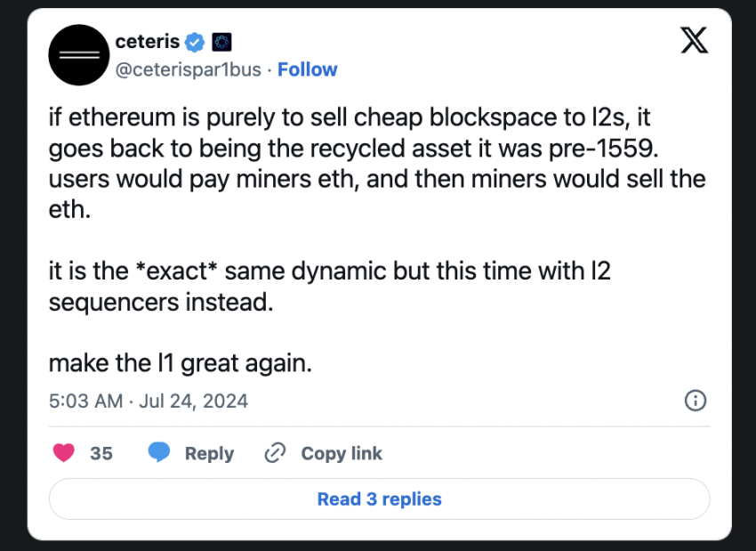
Task: Open the X logo link
Action: click(x=694, y=40)
